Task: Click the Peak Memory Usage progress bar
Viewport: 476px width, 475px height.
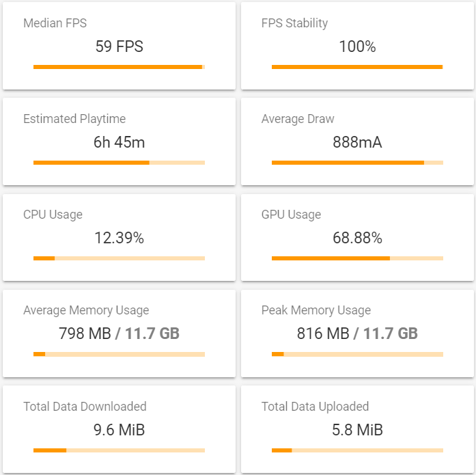Action: pyautogui.click(x=357, y=354)
